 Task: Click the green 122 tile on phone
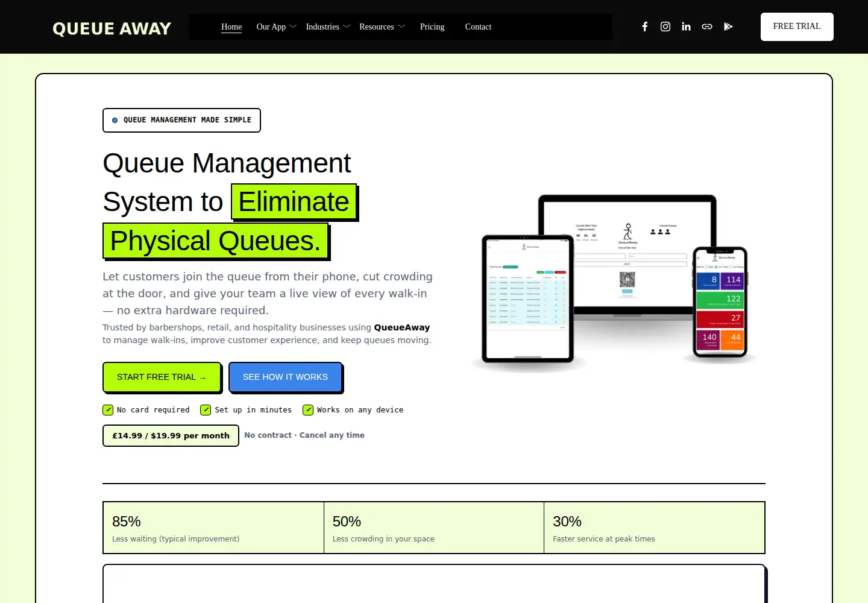tap(720, 300)
